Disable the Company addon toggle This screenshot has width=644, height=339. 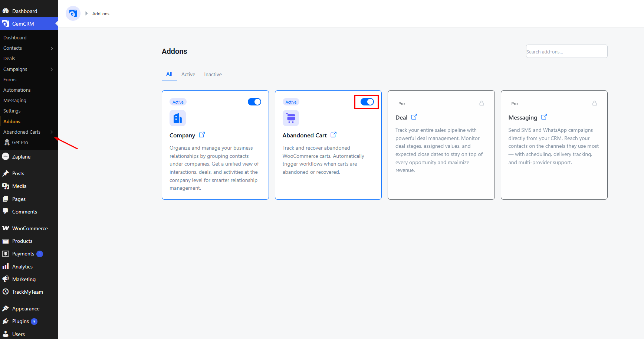coord(254,102)
